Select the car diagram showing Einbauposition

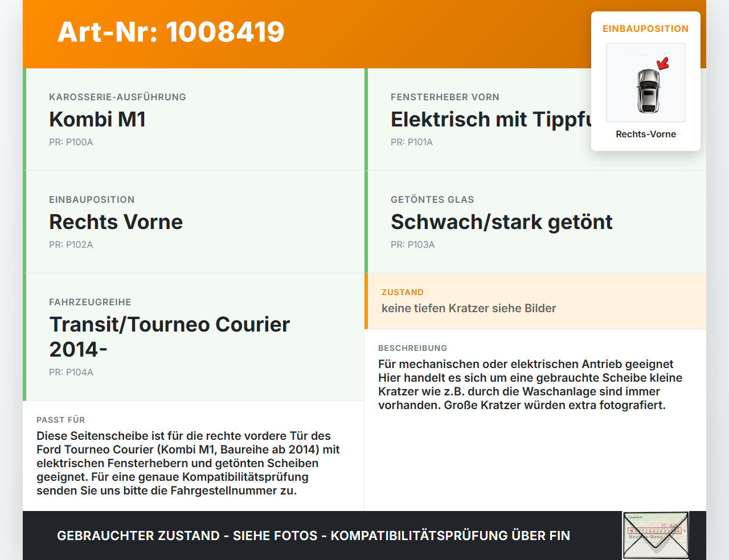(x=645, y=83)
